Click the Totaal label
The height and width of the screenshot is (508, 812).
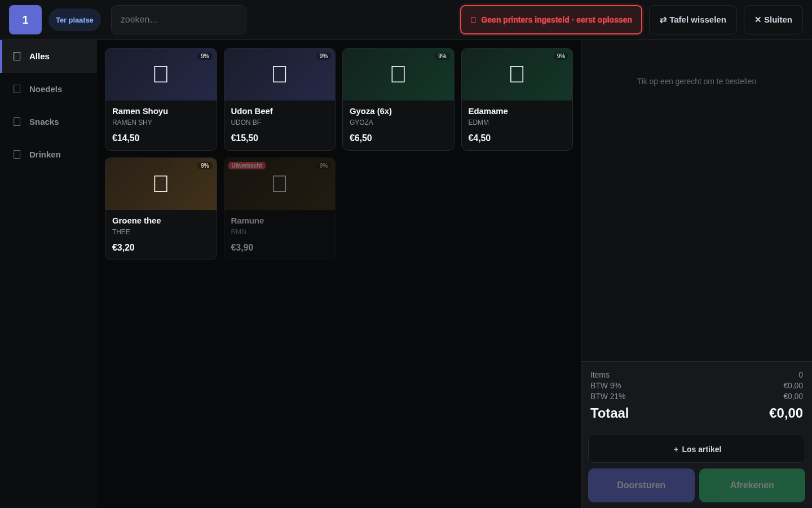tap(610, 413)
